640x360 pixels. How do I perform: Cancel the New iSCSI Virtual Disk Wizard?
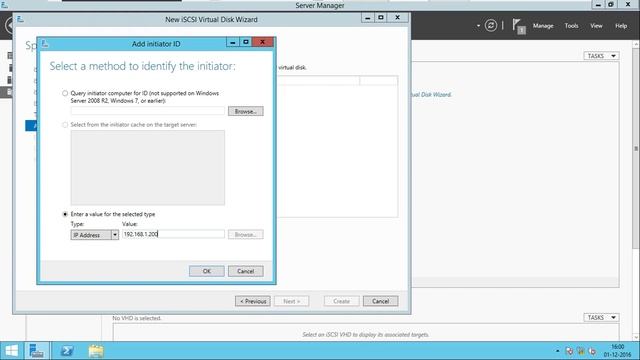pos(380,301)
